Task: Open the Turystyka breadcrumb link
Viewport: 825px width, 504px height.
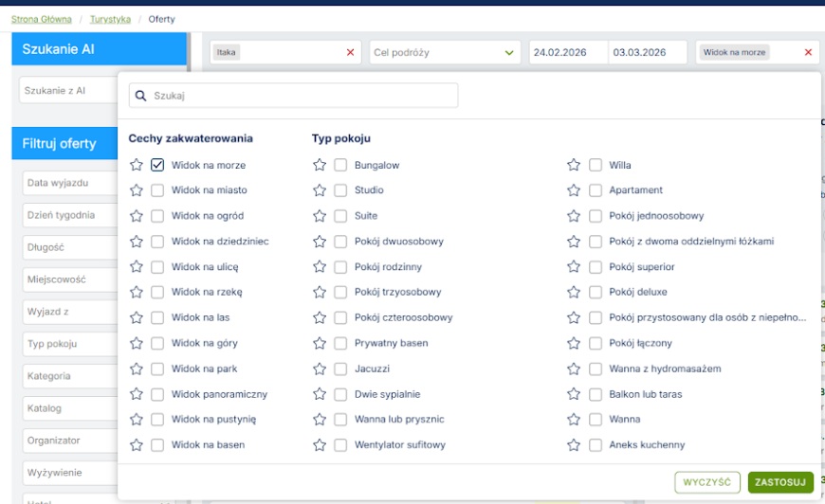Action: tap(110, 19)
